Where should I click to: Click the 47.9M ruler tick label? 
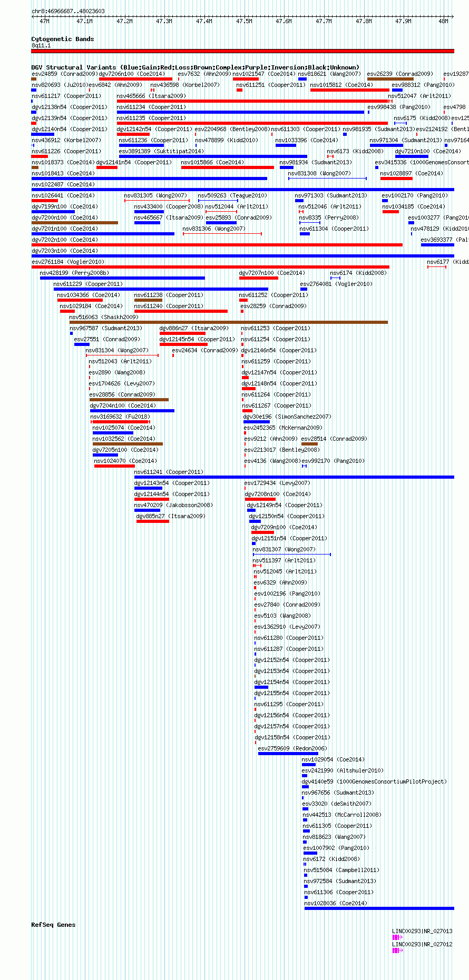(403, 21)
